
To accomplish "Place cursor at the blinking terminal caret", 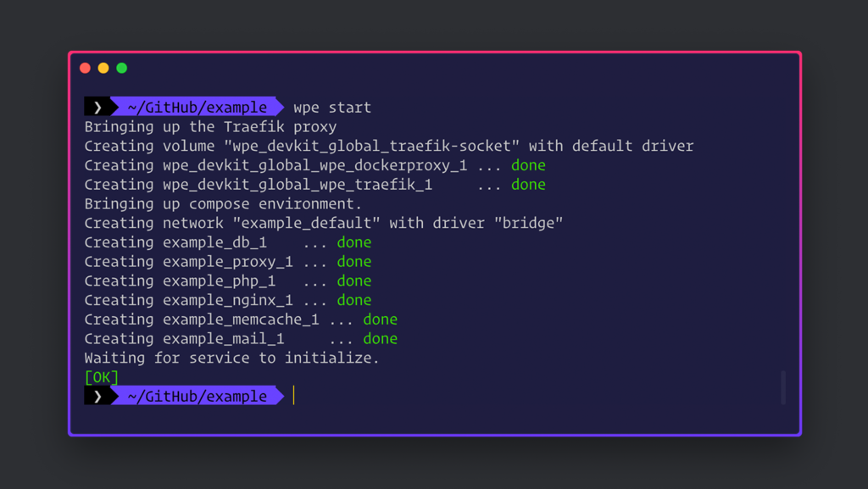I will [x=294, y=395].
